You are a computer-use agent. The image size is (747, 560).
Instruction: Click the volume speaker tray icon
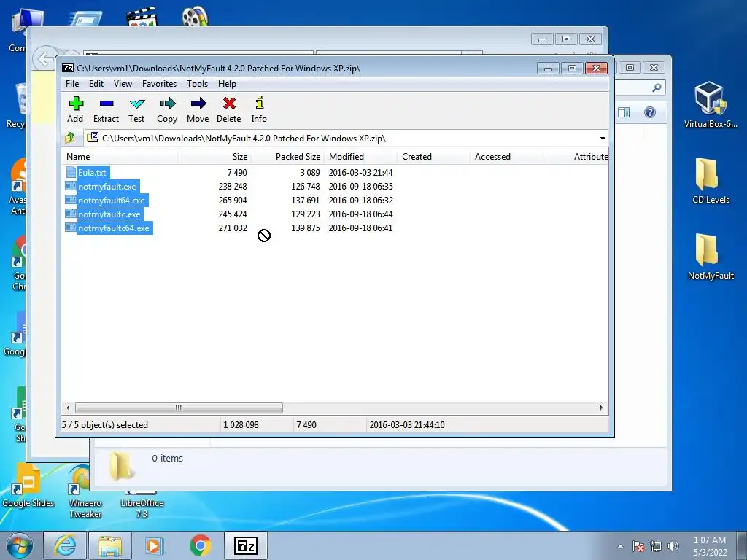point(673,546)
